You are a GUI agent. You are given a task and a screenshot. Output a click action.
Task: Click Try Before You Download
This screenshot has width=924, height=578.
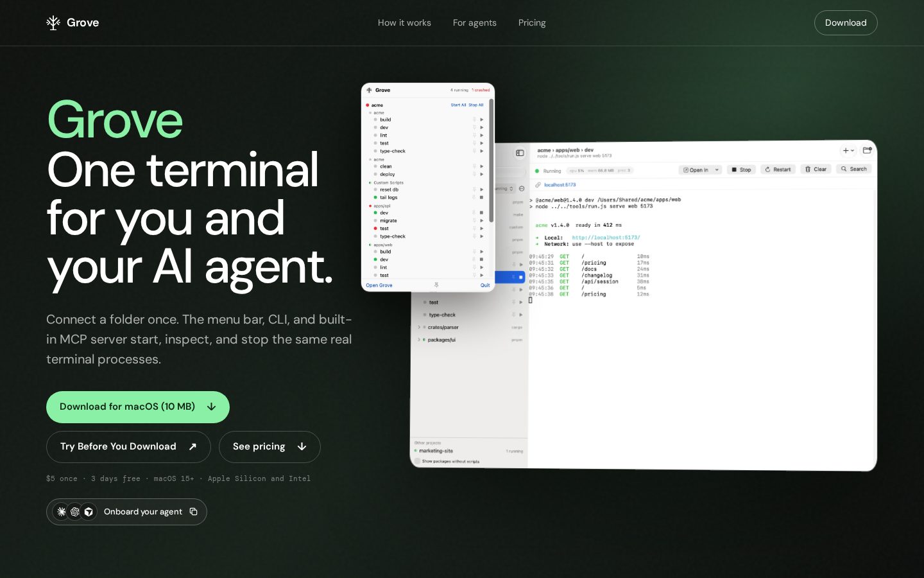pyautogui.click(x=128, y=447)
